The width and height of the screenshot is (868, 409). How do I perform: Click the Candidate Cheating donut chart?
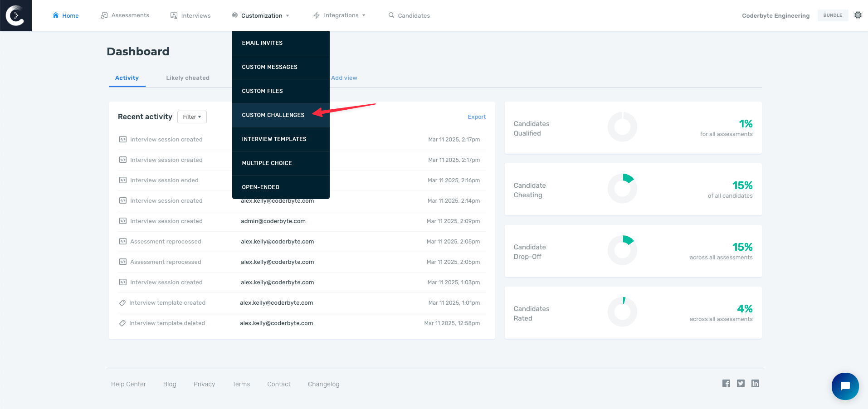pos(622,188)
